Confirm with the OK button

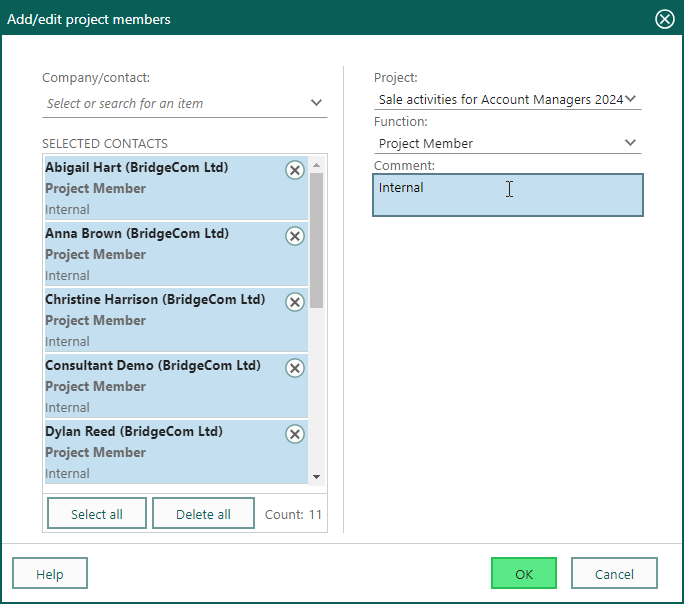click(x=523, y=573)
